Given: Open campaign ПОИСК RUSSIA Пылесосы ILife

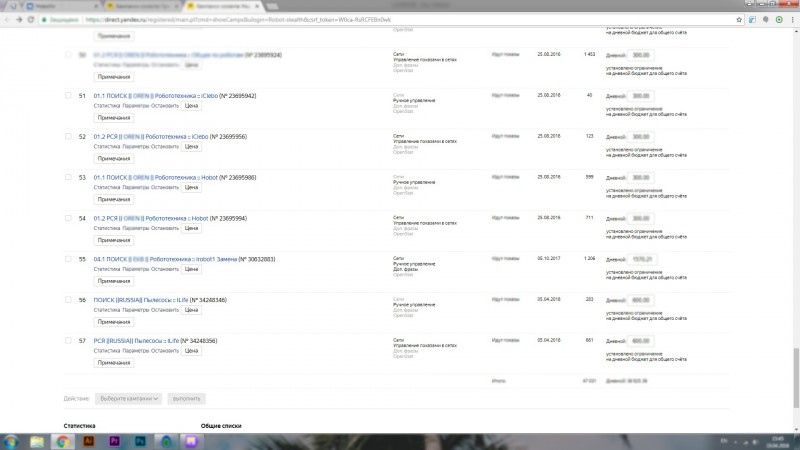Looking at the screenshot, I should click(141, 300).
